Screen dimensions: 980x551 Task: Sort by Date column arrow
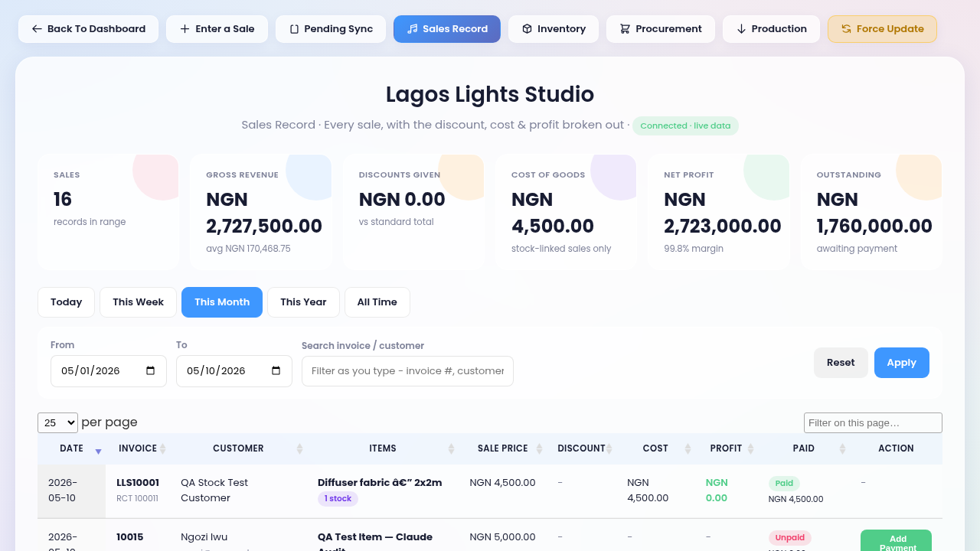[x=98, y=452]
